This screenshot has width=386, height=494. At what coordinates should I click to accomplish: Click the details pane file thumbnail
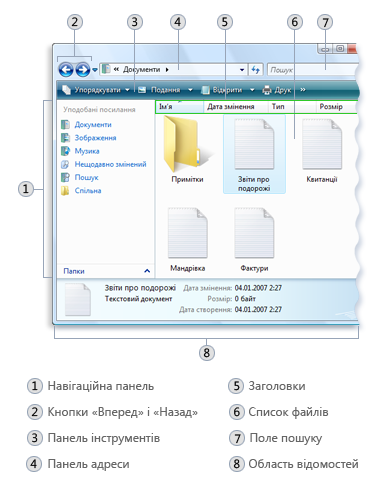[78, 299]
